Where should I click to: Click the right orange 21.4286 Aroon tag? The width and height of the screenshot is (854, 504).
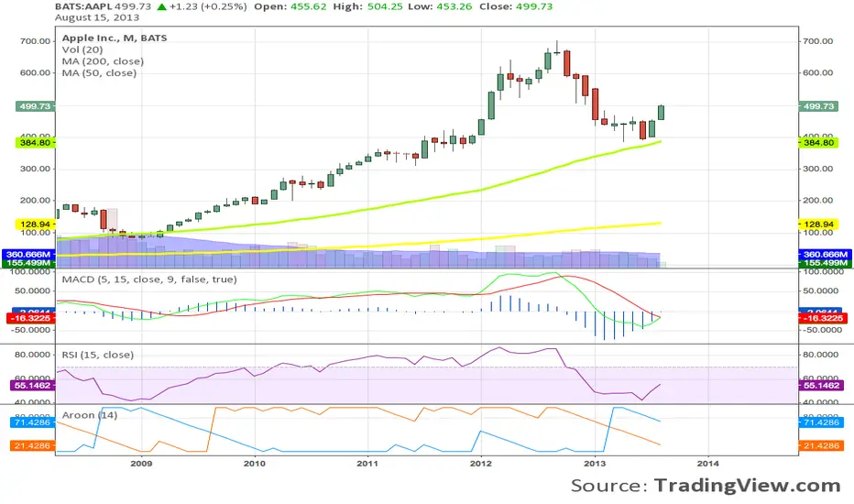821,445
